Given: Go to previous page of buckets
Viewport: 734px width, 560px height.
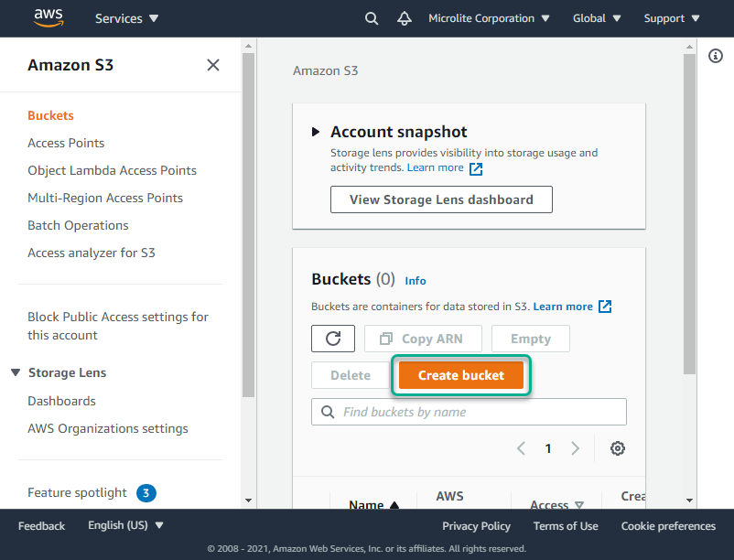Looking at the screenshot, I should point(521,448).
